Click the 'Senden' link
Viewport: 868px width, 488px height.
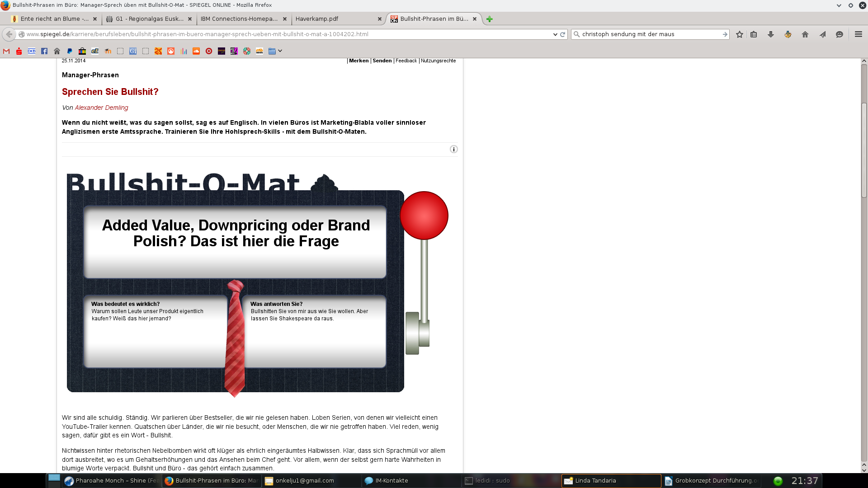pos(382,61)
